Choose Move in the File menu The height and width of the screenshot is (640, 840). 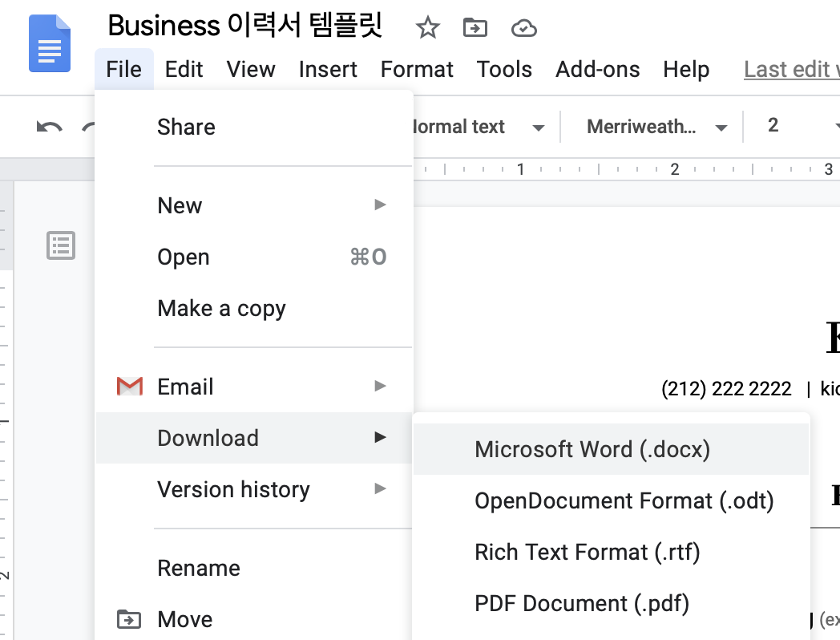point(254,619)
